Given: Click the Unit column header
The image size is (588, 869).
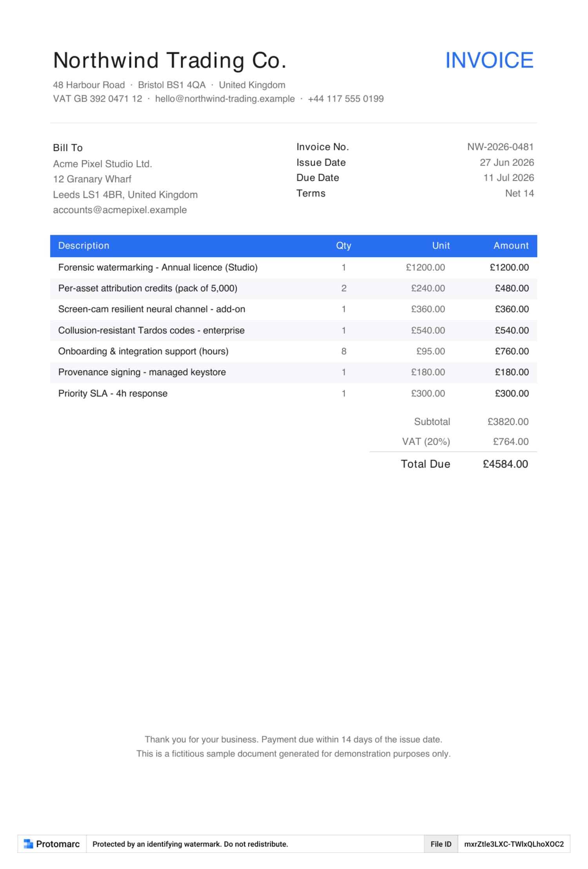Looking at the screenshot, I should (441, 246).
